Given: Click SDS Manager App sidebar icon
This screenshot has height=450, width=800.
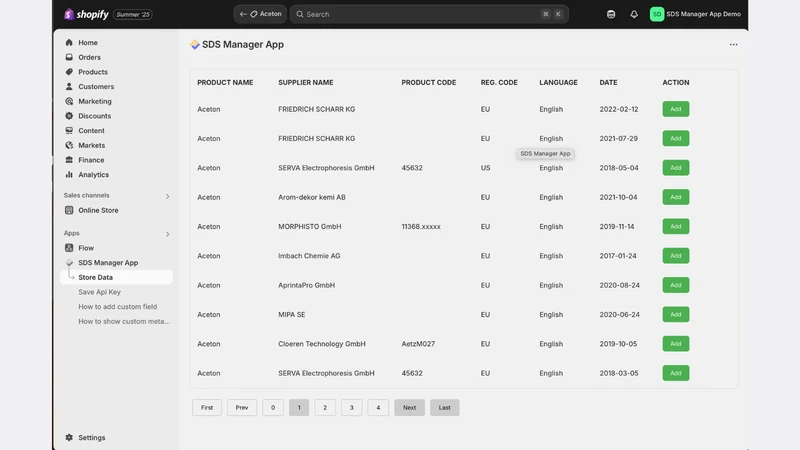Looking at the screenshot, I should click(x=69, y=263).
